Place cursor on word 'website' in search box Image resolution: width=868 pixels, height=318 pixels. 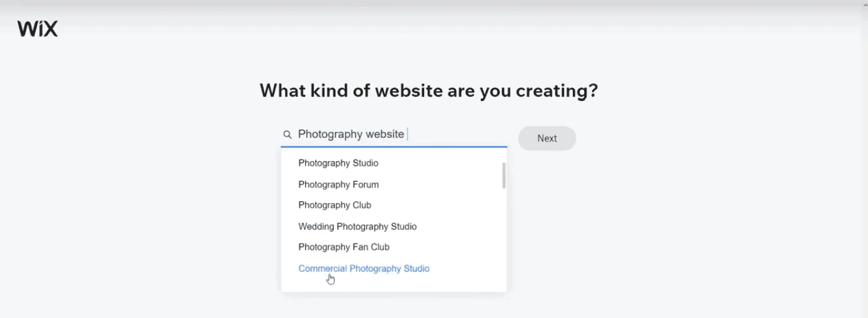378,134
